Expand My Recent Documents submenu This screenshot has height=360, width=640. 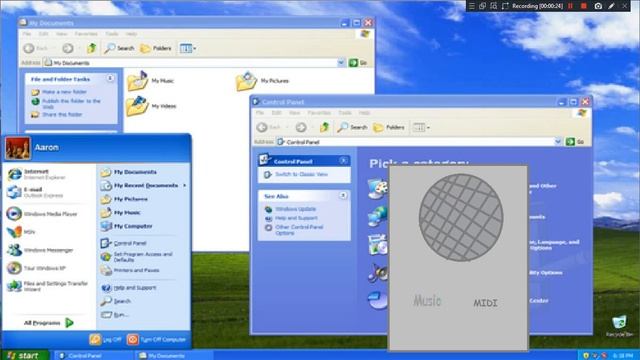pos(144,186)
